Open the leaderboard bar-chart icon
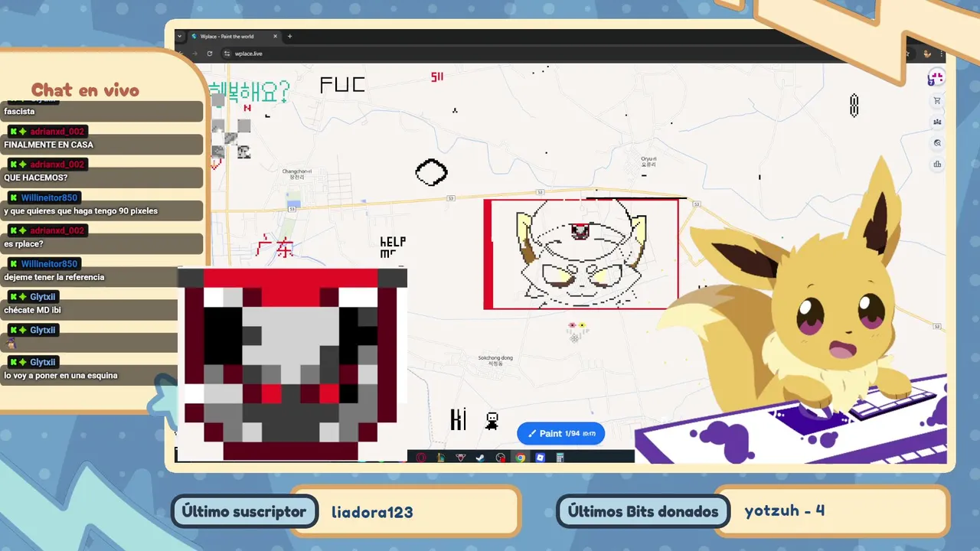This screenshot has width=980, height=551. coord(936,164)
